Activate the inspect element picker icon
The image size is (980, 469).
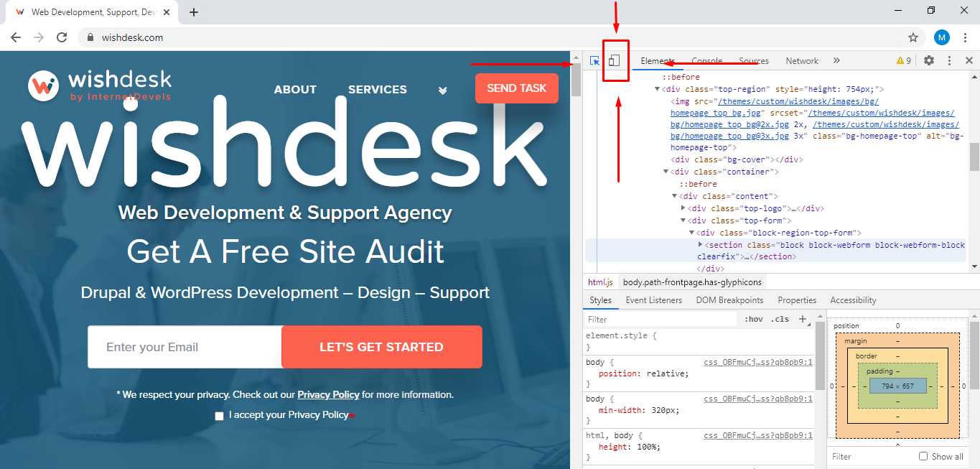595,61
